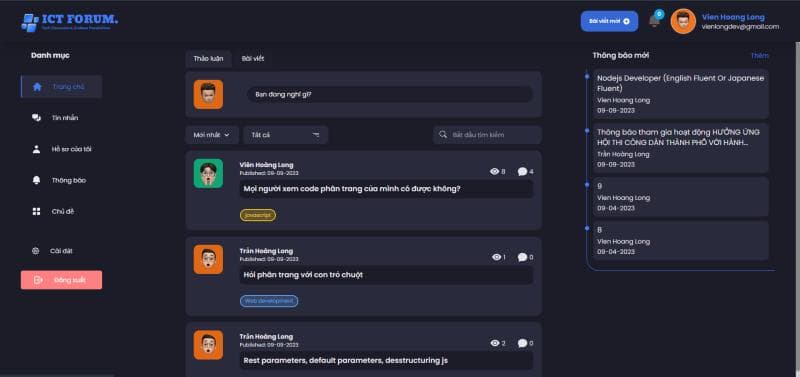Screen dimensions: 800x377
Task: Open the Nodejs Developer notification
Action: click(680, 94)
